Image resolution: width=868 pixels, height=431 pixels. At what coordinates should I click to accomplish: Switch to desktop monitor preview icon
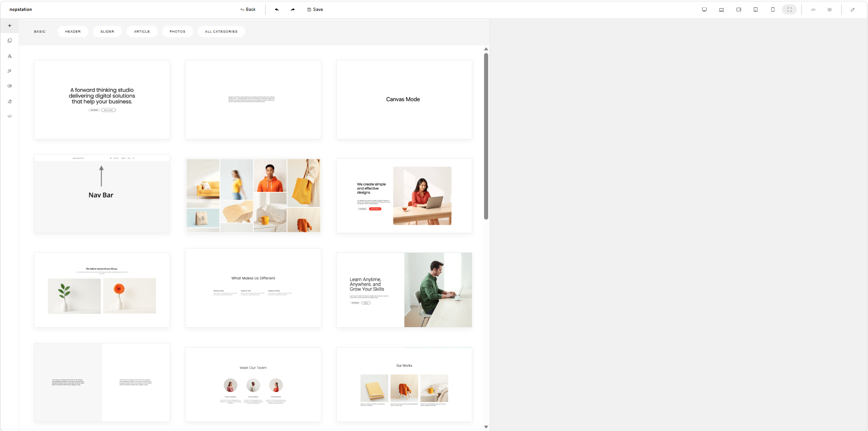tap(704, 10)
